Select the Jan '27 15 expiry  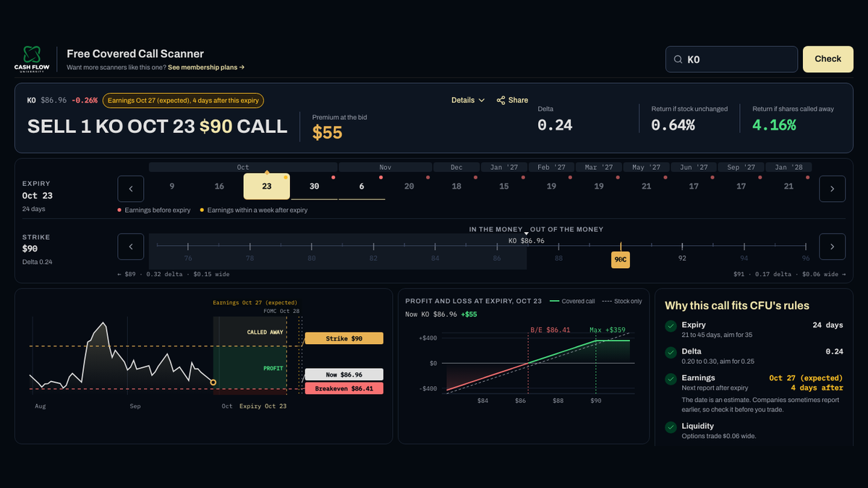tap(504, 187)
